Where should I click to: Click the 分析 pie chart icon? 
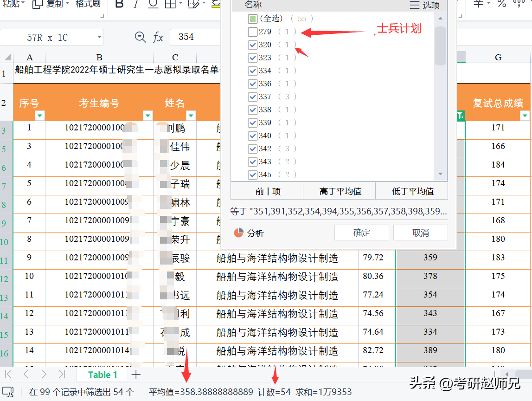coord(238,233)
